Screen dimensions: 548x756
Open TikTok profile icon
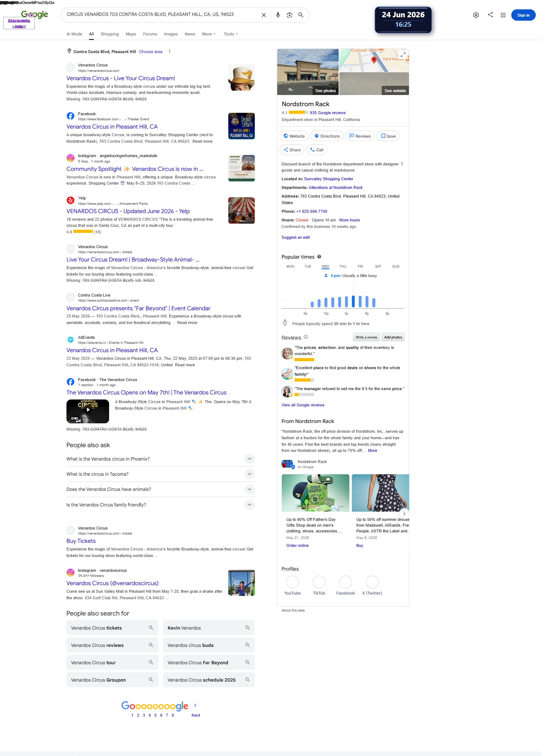(319, 582)
